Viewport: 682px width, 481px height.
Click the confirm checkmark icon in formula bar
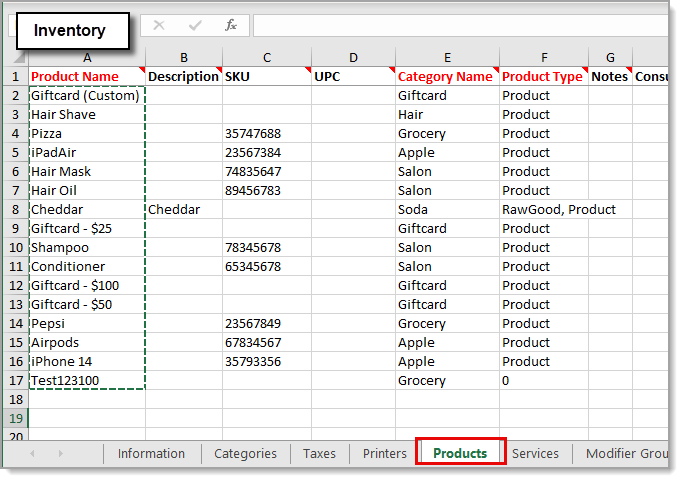[195, 26]
